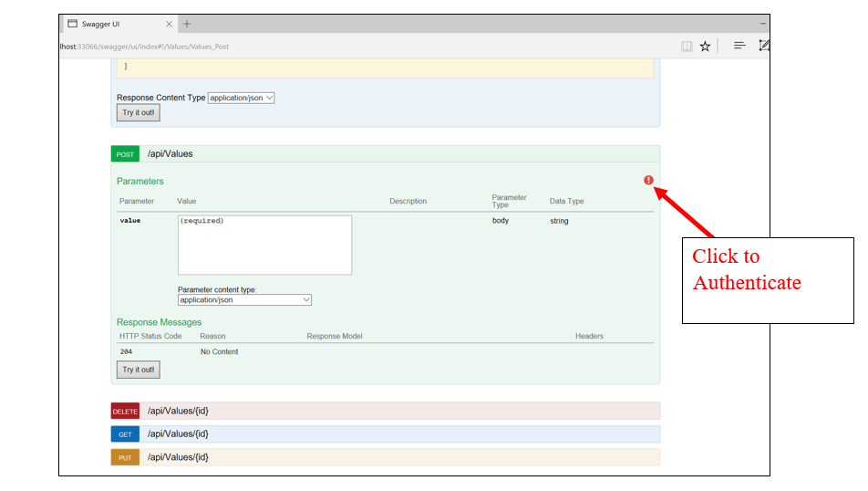Click the 204 status code text
Viewport: 868px width, 491px height.
[126, 352]
